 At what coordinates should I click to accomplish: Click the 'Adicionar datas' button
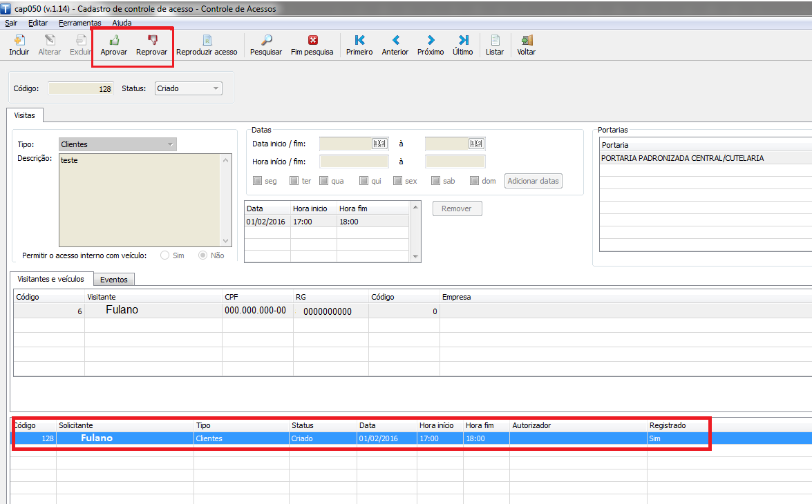point(533,181)
